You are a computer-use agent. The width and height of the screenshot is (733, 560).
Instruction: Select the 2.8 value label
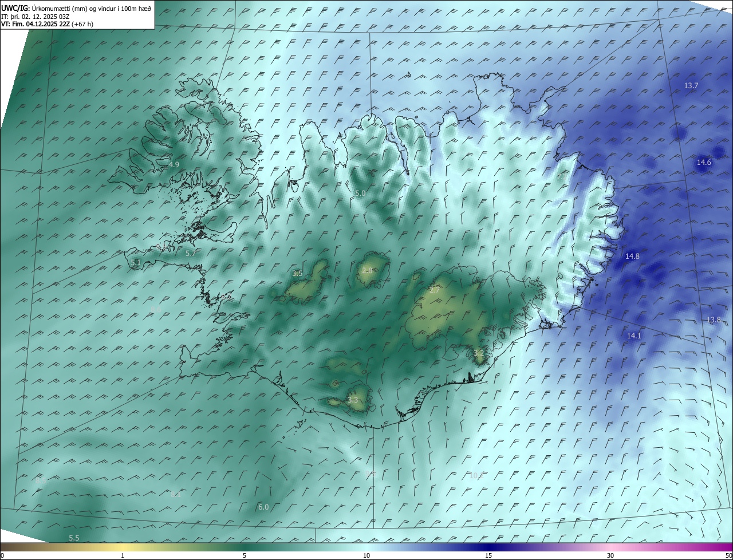click(x=367, y=270)
